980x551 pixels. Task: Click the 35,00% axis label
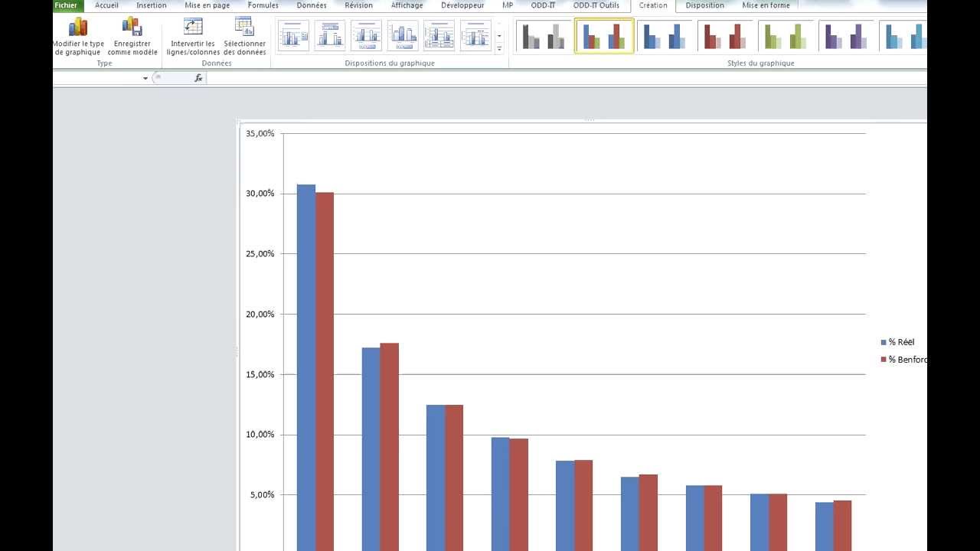coord(260,133)
